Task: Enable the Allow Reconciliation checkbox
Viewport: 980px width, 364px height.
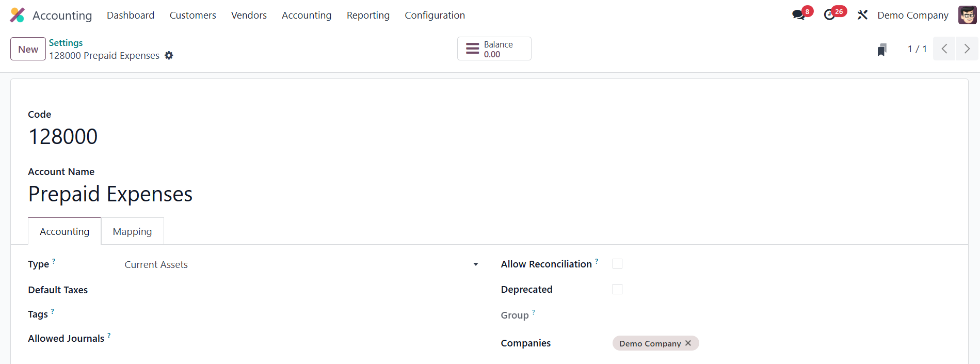Action: point(617,264)
